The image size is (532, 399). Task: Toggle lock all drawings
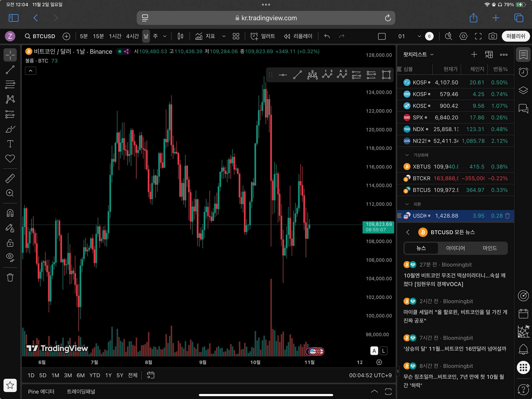[10, 243]
